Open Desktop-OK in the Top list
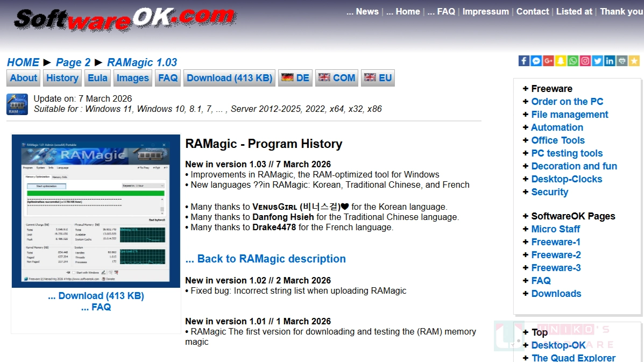Screen dimensions: 644x362 click(x=558, y=345)
